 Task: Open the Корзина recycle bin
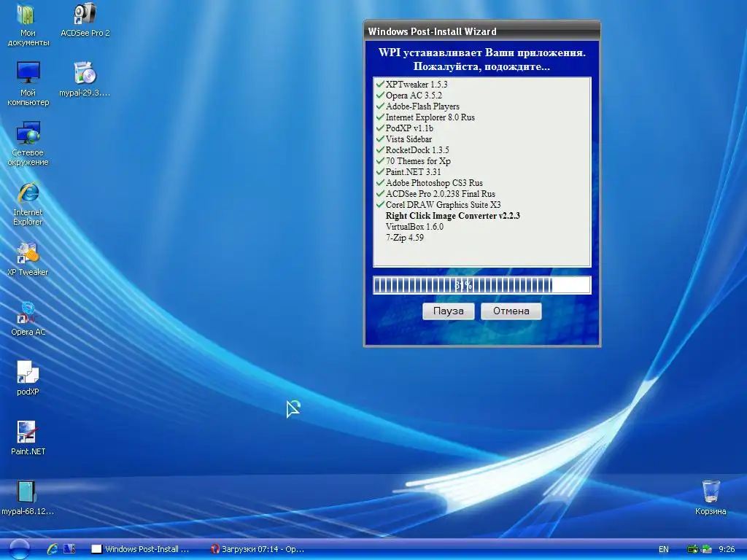pyautogui.click(x=711, y=497)
